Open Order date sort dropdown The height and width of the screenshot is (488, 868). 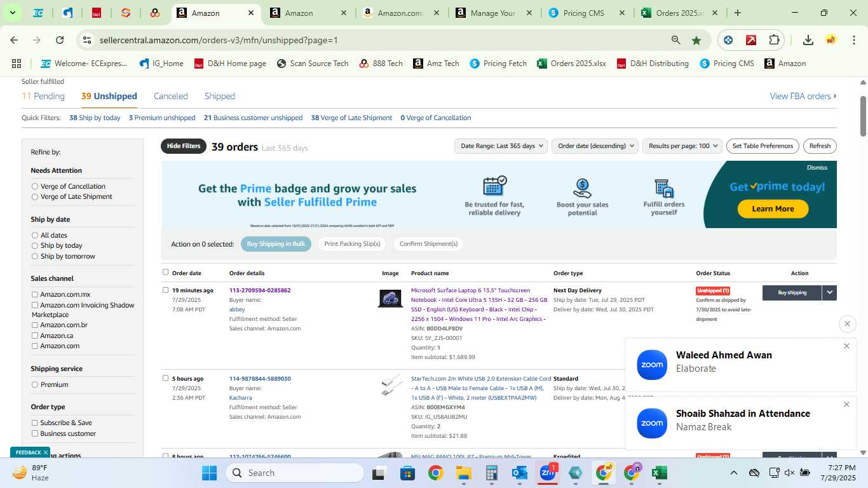click(595, 146)
